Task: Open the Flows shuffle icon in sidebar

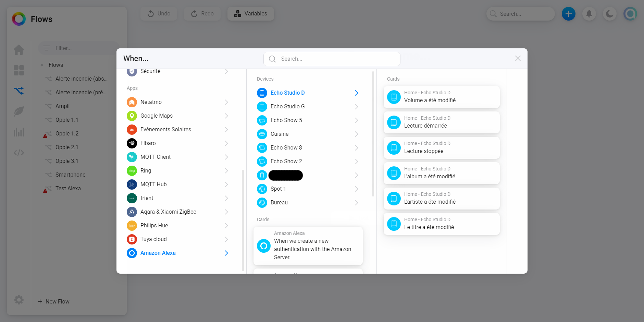Action: pos(19,91)
